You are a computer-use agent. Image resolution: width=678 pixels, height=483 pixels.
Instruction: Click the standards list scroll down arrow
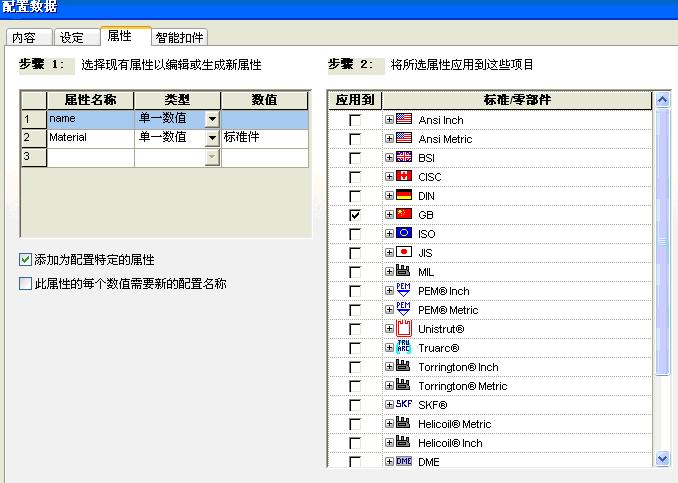click(x=662, y=458)
